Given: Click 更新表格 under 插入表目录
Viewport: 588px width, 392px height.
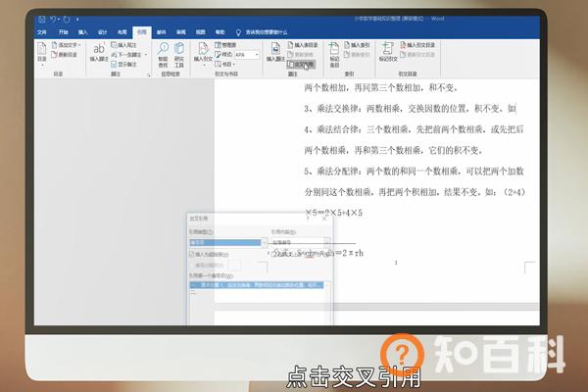Looking at the screenshot, I should point(301,55).
